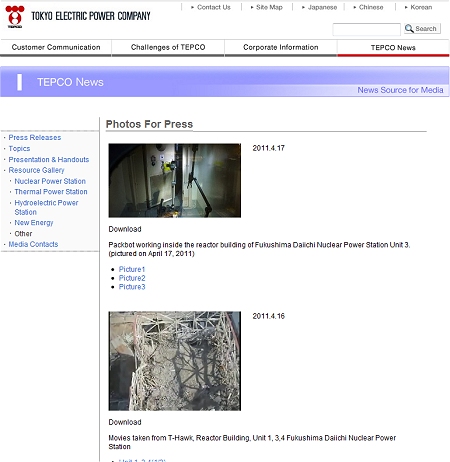The image size is (450, 462).
Task: Open the Picture1 download link
Action: (x=132, y=269)
